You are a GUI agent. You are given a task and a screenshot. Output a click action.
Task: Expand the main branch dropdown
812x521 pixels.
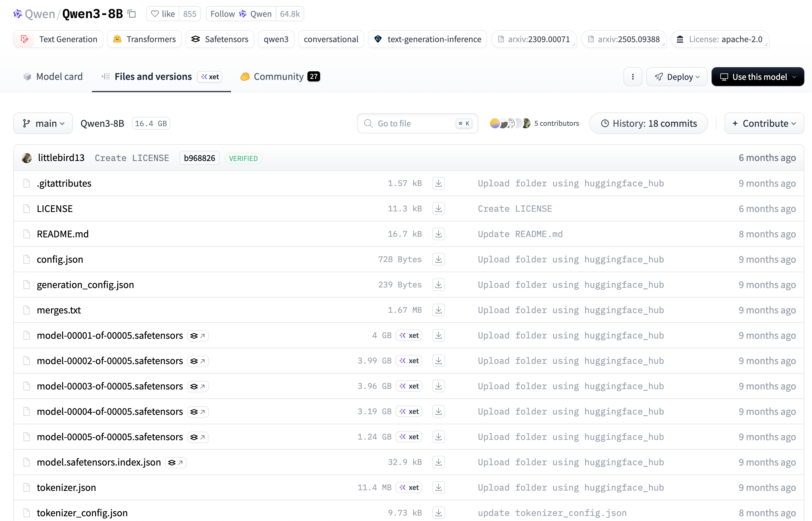43,124
